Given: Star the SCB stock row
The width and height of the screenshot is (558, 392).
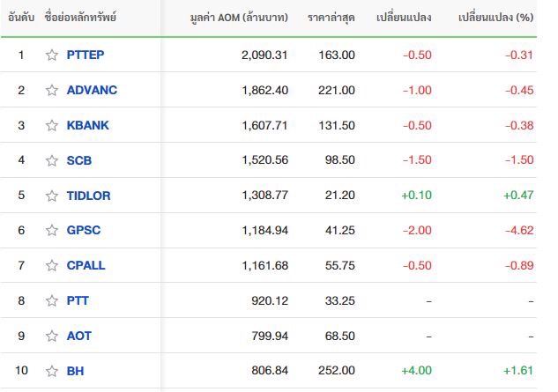Looking at the screenshot, I should [x=52, y=160].
